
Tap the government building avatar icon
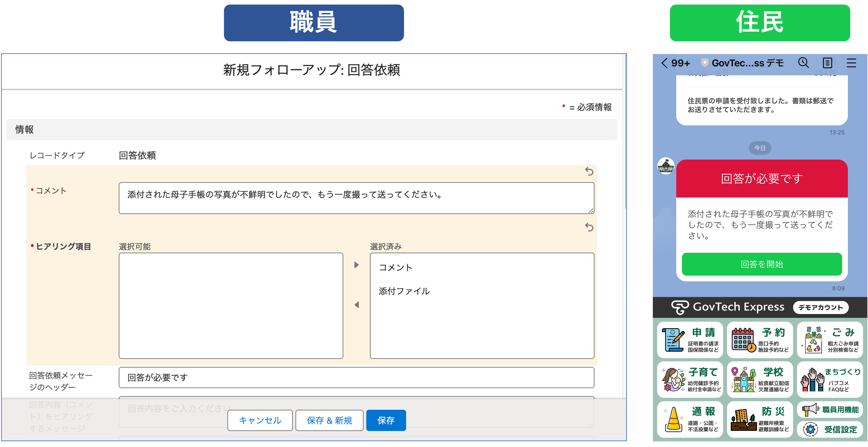point(666,166)
